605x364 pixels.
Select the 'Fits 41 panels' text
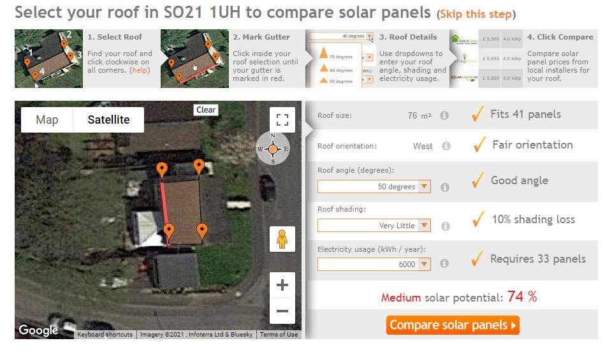pos(525,114)
